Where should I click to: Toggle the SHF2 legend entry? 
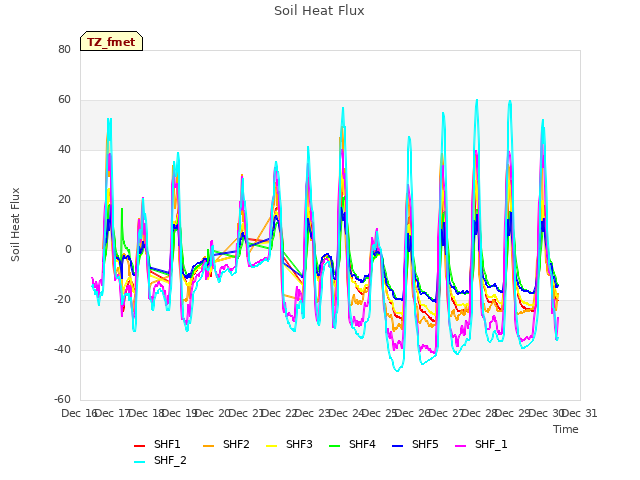(x=226, y=444)
